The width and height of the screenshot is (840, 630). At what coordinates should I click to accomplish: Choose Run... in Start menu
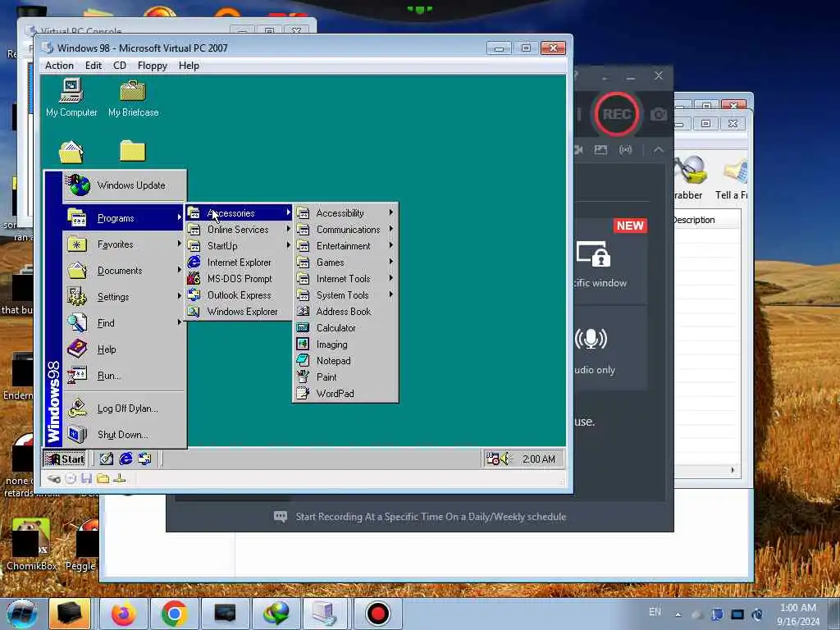click(x=124, y=376)
